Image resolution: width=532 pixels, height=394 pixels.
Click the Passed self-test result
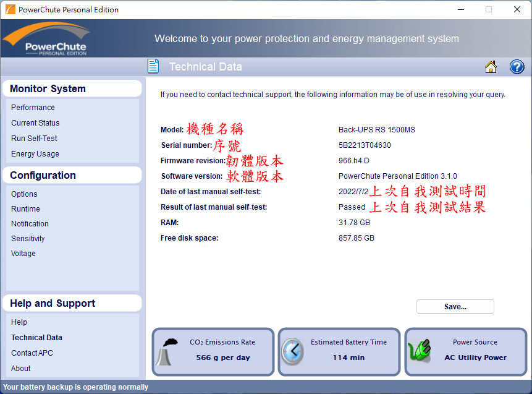352,207
